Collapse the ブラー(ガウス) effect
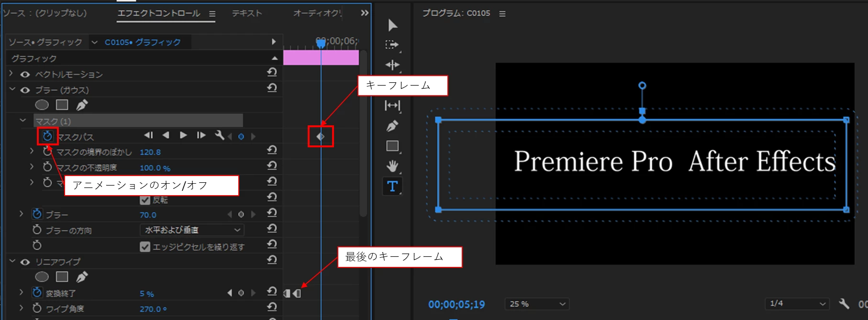The height and width of the screenshot is (320, 868). click(x=12, y=89)
